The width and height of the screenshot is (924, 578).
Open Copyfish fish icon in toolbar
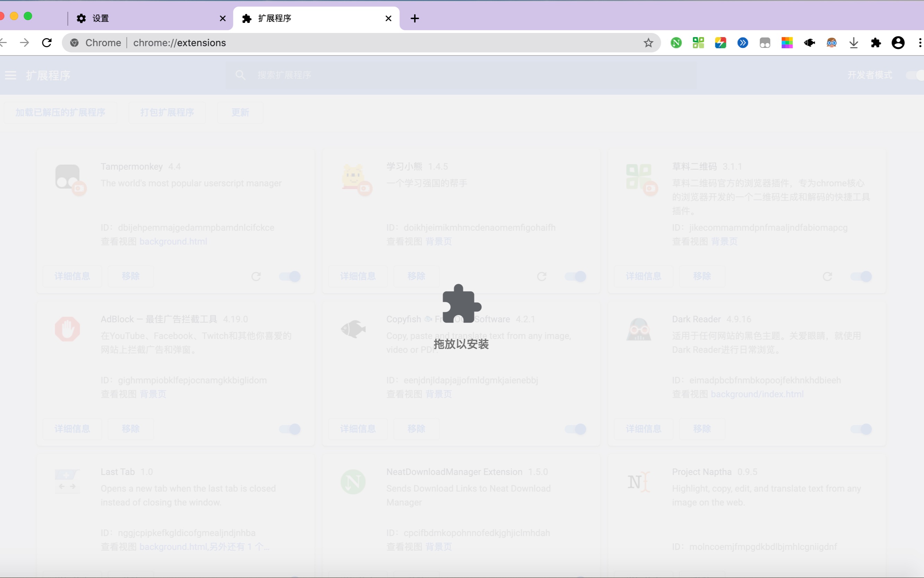pos(809,43)
